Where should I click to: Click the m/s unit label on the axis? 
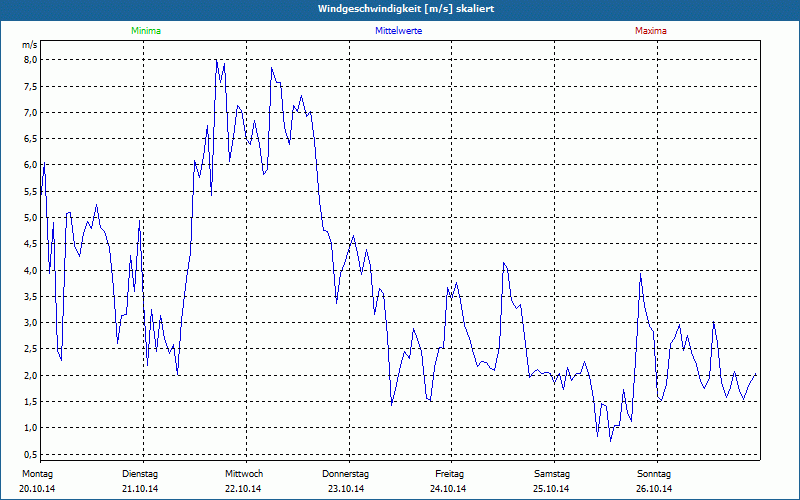(x=30, y=45)
